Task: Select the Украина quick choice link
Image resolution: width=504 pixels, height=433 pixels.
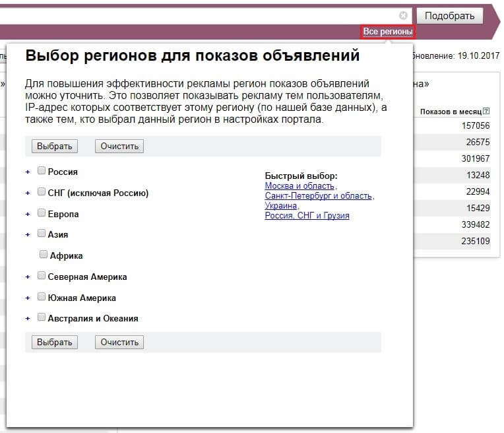Action: tap(280, 206)
